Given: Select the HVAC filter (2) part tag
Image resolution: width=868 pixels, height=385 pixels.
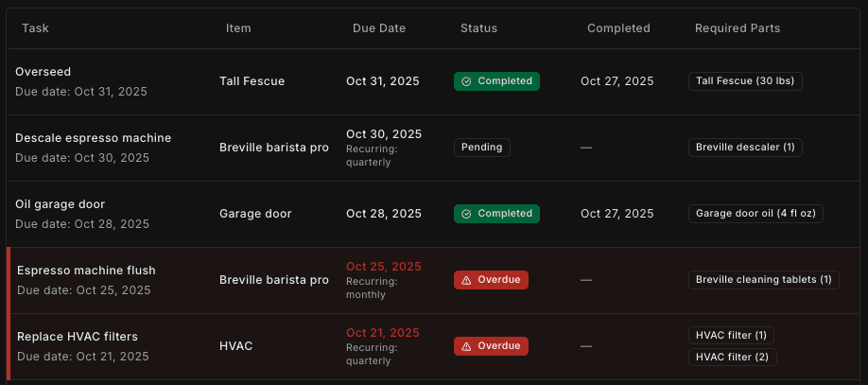Looking at the screenshot, I should 733,358.
